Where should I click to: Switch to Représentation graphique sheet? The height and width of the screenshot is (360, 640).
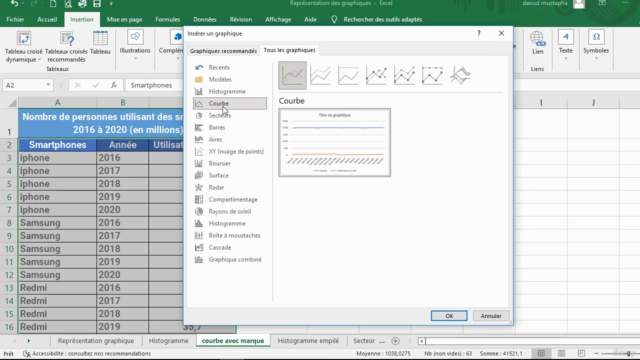pyautogui.click(x=96, y=340)
